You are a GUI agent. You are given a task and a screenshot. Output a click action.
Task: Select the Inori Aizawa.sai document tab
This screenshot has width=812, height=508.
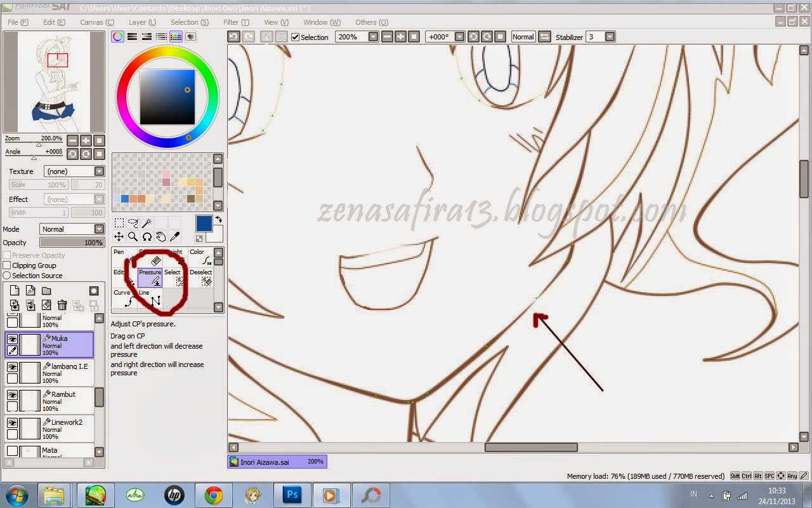[277, 462]
